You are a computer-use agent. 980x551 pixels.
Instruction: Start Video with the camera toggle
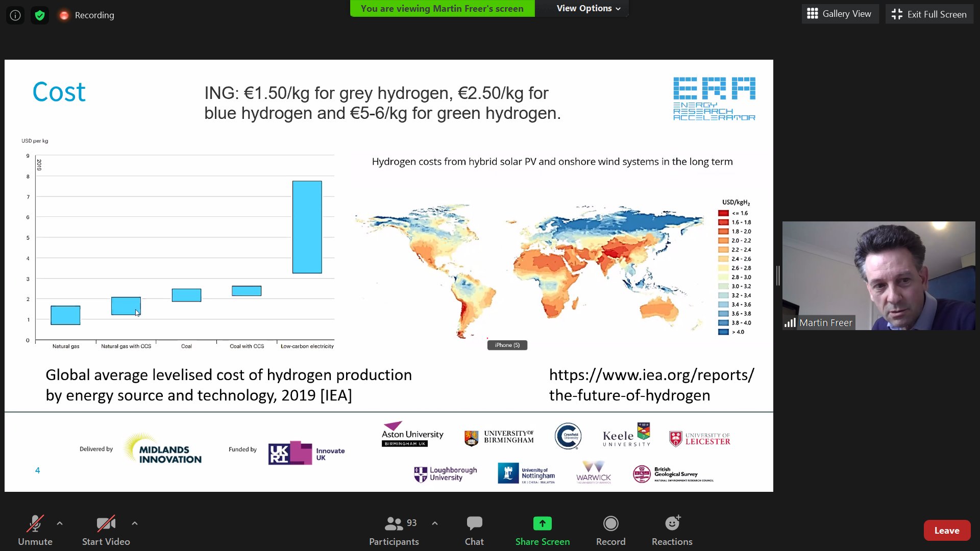click(x=106, y=531)
